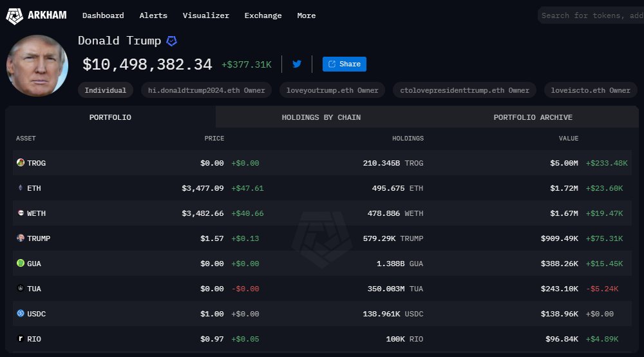
Task: Click the Arkham logo icon
Action: coord(14,16)
